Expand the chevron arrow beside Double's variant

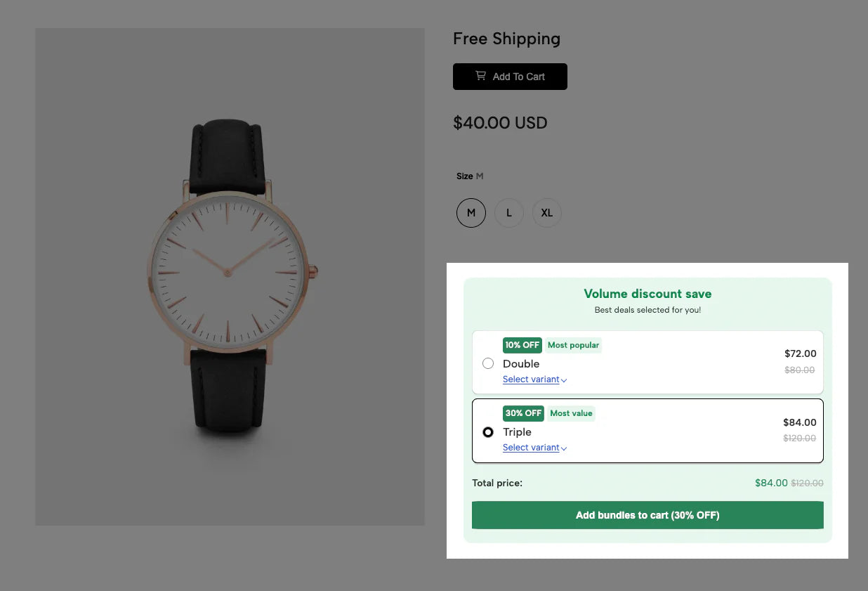pyautogui.click(x=564, y=380)
